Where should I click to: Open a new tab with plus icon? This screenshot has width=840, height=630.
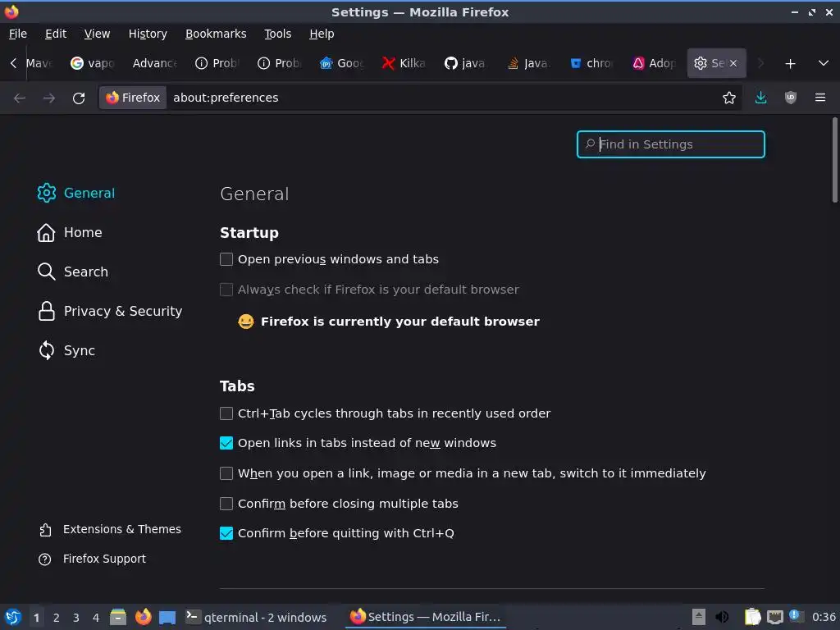pos(790,64)
